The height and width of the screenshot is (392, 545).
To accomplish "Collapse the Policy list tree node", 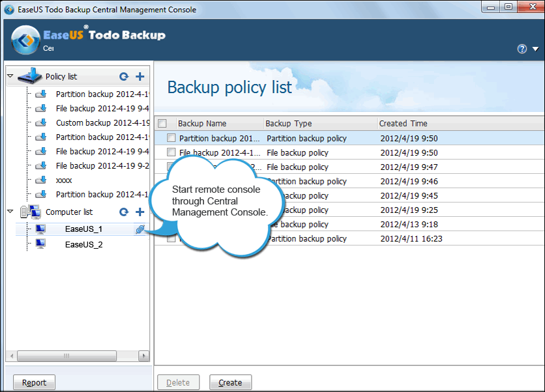I will [x=10, y=76].
